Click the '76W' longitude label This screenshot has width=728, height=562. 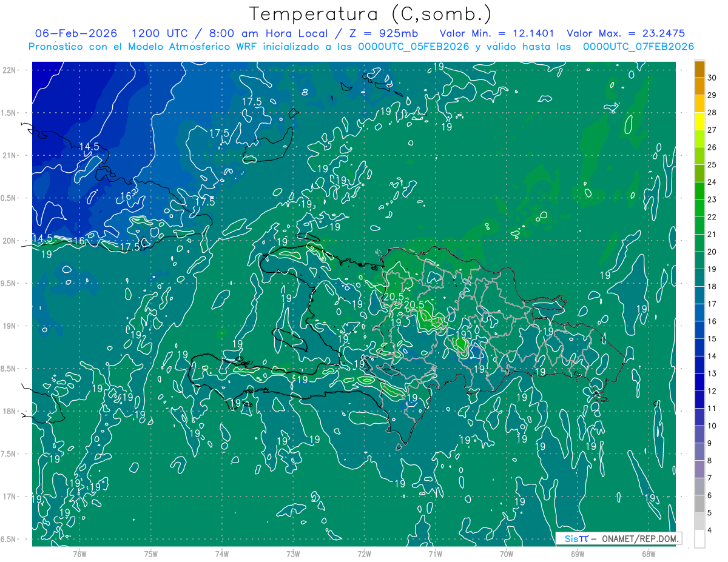tap(79, 554)
